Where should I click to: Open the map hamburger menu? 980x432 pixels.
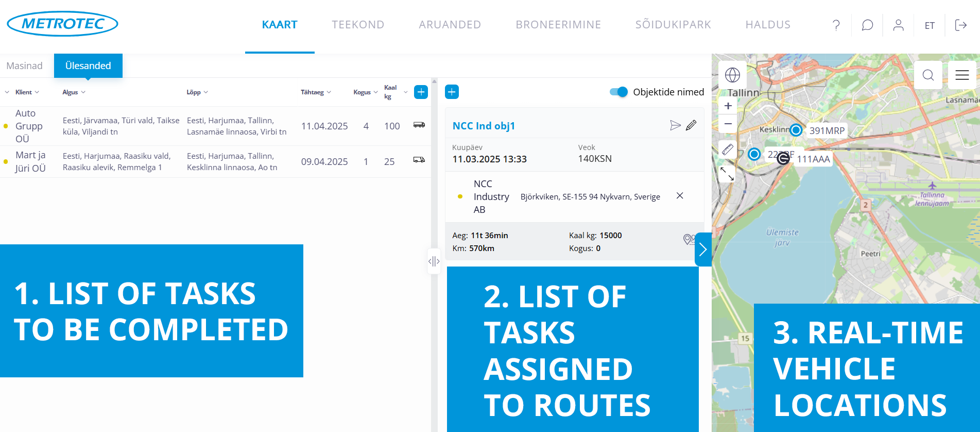(962, 75)
